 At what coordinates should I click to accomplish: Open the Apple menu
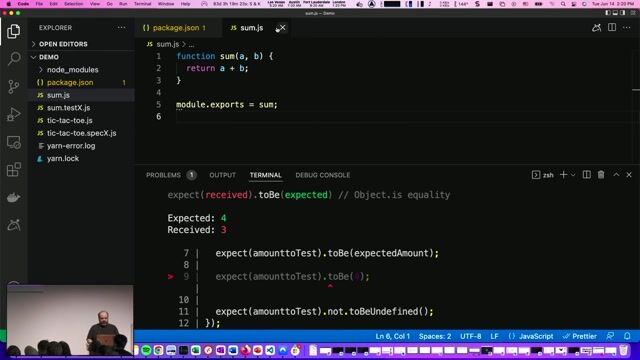tap(8, 4)
